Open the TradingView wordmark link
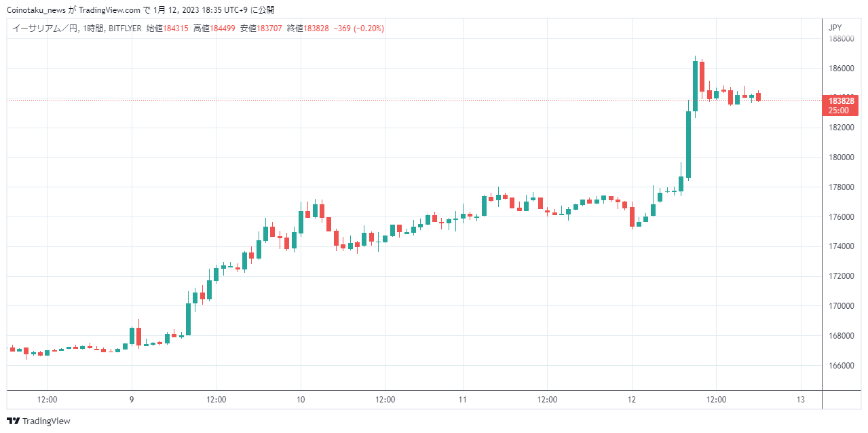The width and height of the screenshot is (868, 433). click(x=46, y=421)
